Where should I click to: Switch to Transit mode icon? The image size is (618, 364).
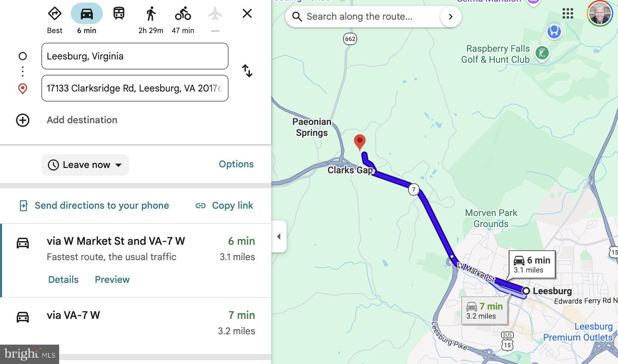click(x=119, y=14)
